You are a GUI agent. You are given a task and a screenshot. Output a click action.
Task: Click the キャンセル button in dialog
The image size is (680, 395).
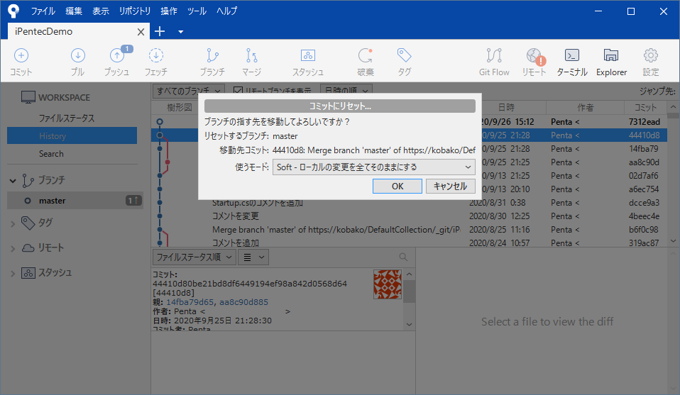click(450, 186)
